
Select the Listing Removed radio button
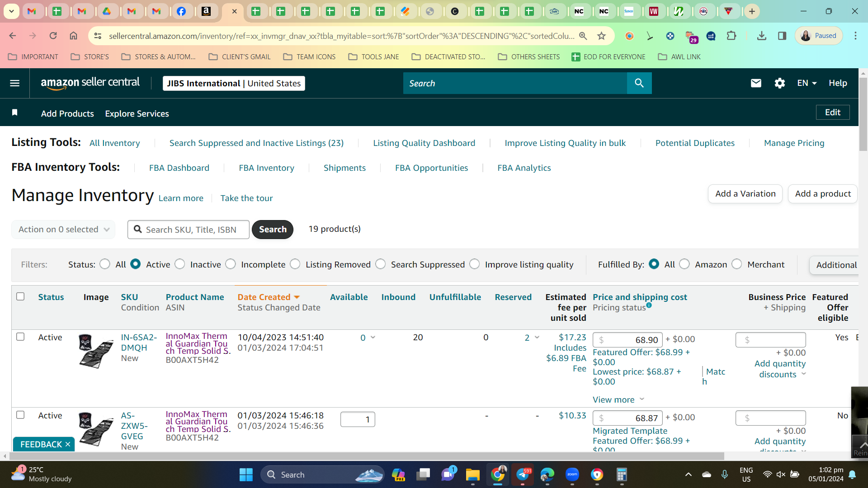(x=295, y=264)
